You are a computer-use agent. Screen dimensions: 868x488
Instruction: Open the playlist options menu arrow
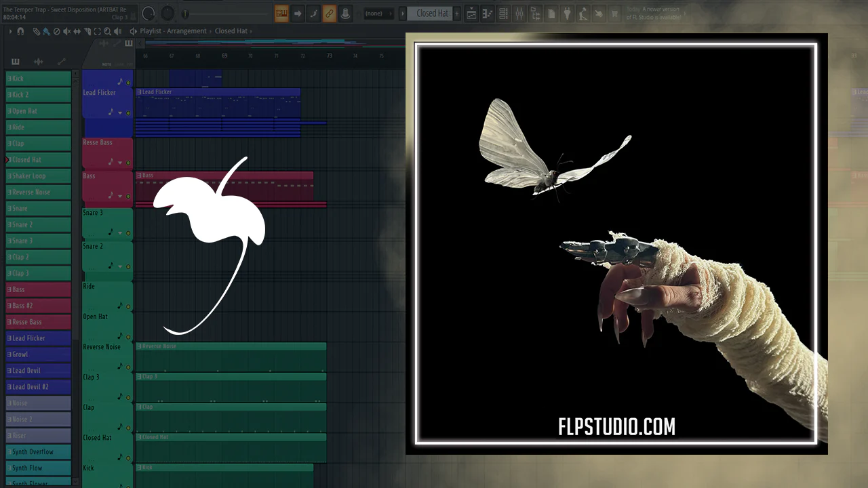[10, 31]
